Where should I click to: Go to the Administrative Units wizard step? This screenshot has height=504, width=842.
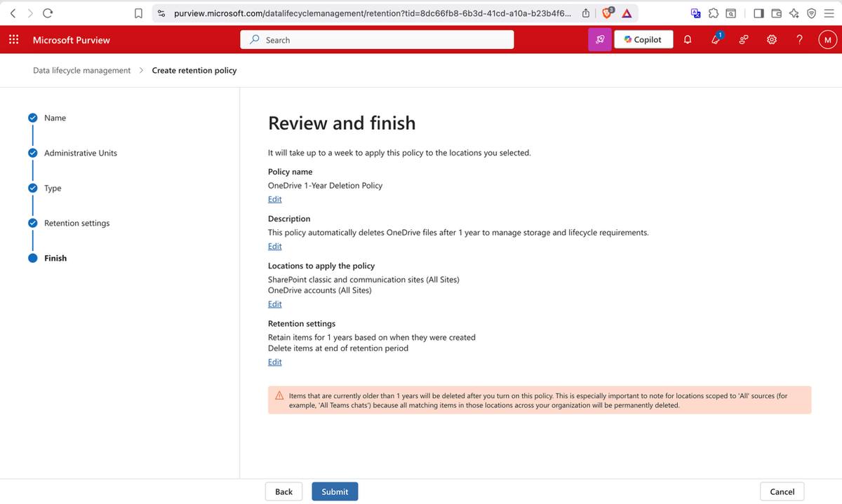(x=81, y=153)
